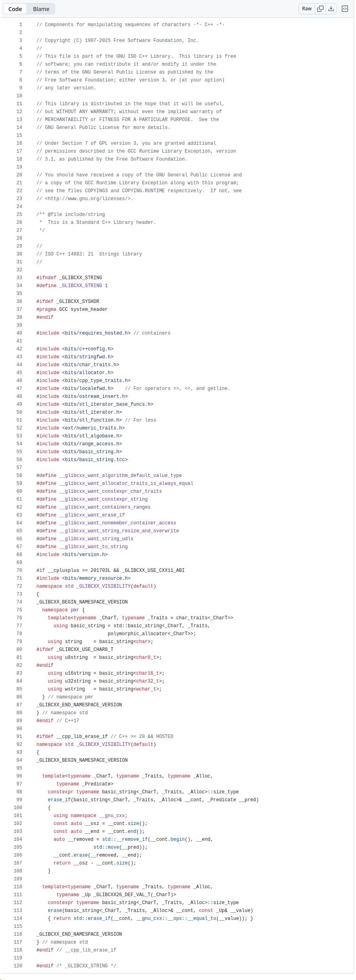Screen dimensions: 356x980
Task: Select line number 1
Action: 21,25
